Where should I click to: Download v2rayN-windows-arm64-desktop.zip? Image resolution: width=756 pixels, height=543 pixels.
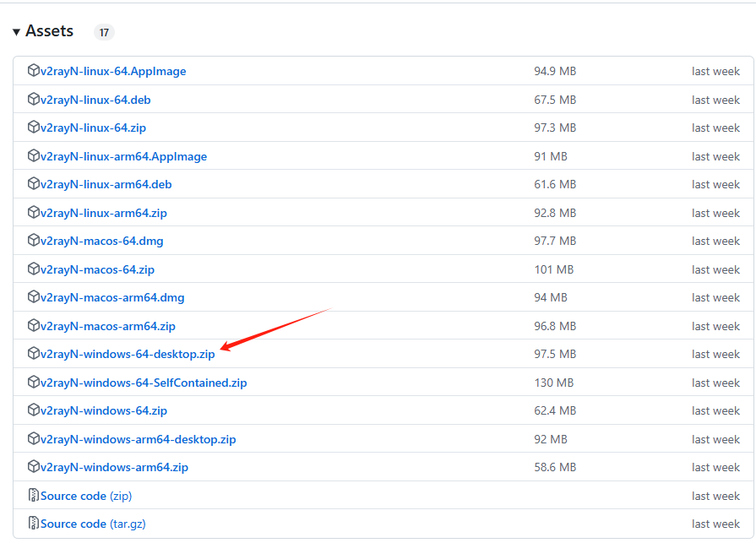click(x=139, y=439)
